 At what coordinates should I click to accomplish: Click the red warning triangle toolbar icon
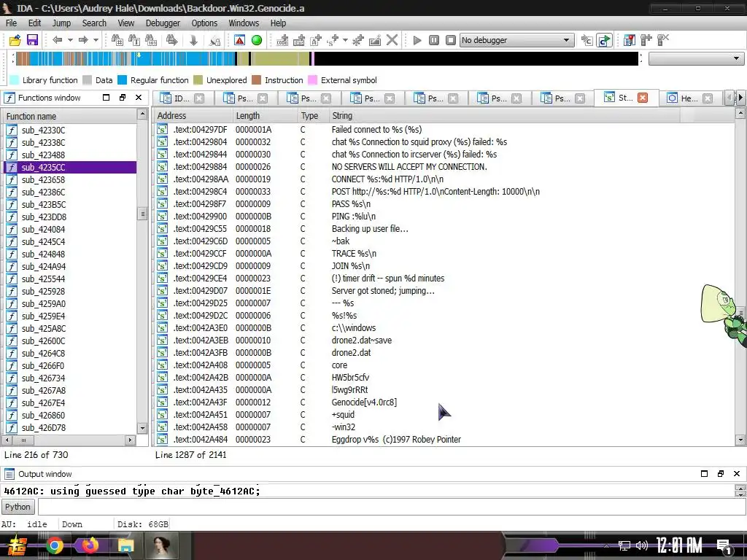point(239,40)
